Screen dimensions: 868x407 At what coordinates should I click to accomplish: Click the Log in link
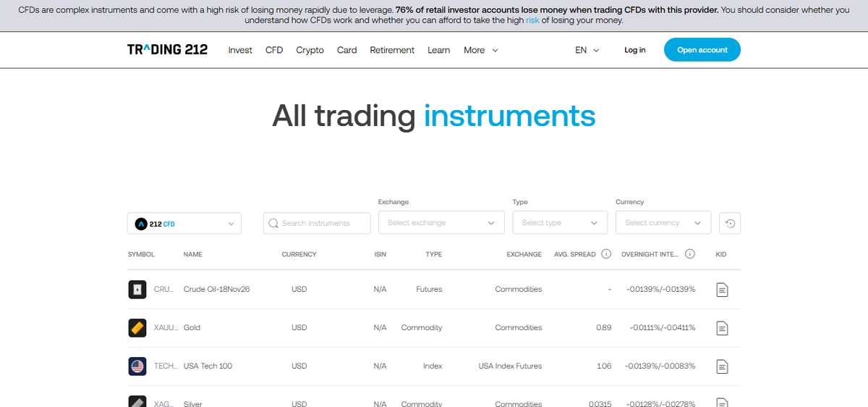pos(635,50)
